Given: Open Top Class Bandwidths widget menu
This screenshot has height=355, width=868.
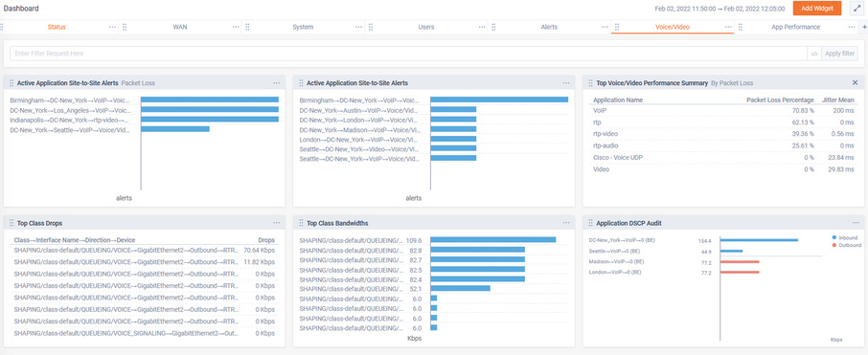Looking at the screenshot, I should tap(566, 223).
